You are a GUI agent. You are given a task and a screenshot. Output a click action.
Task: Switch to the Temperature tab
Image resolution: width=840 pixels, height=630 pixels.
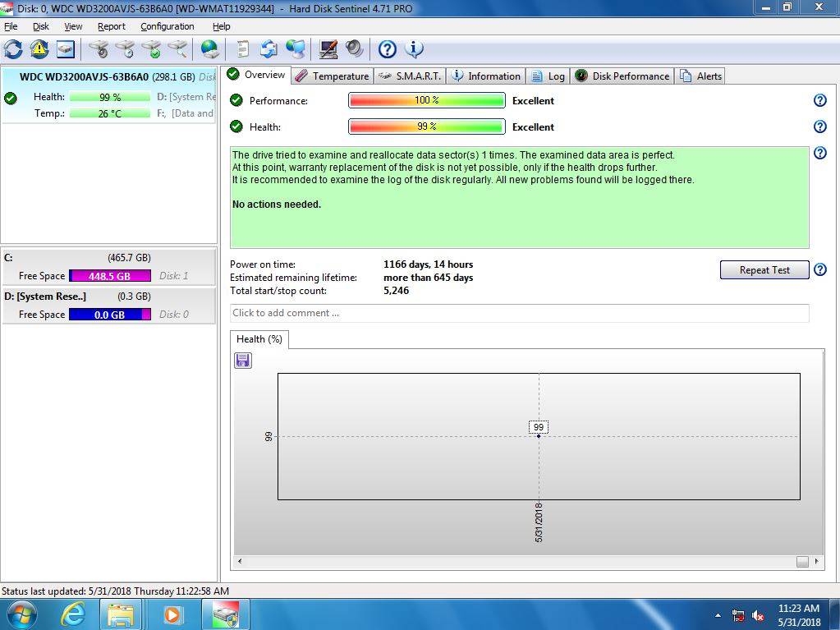tap(333, 76)
